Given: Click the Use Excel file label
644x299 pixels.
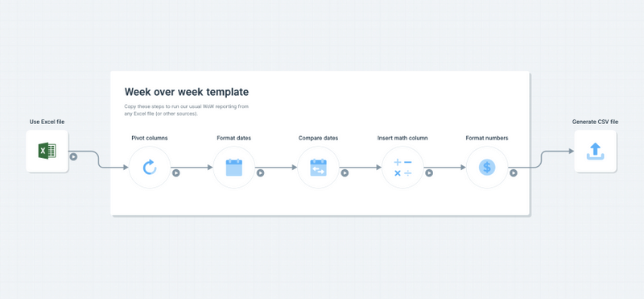Looking at the screenshot, I should coord(47,122).
